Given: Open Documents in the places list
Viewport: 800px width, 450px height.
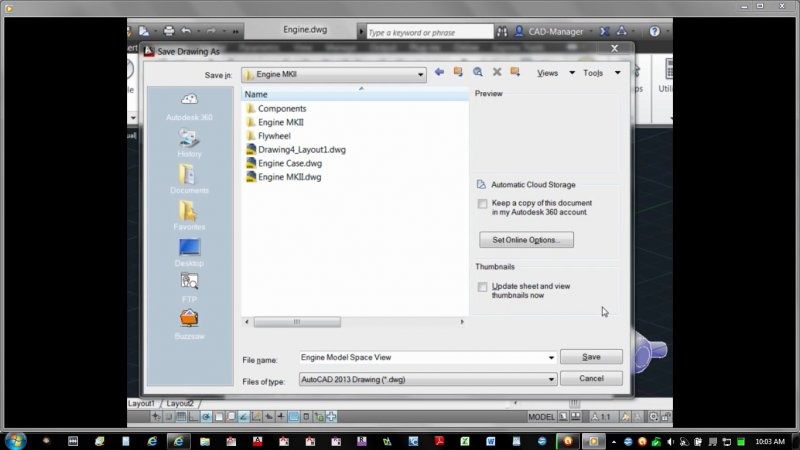Looking at the screenshot, I should (x=189, y=180).
